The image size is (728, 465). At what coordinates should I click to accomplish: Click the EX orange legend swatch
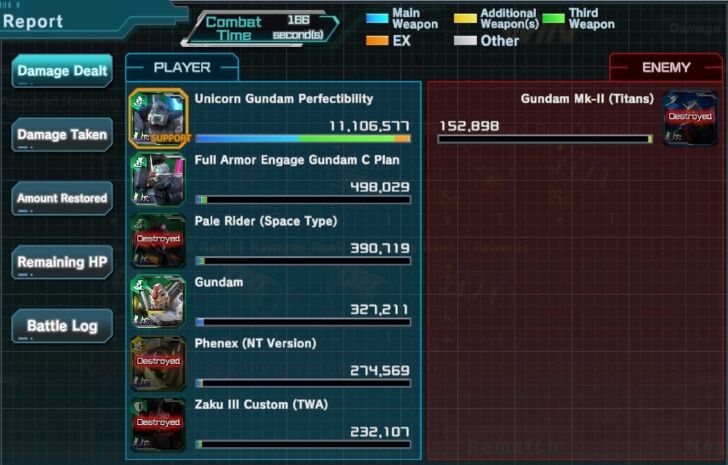point(377,41)
